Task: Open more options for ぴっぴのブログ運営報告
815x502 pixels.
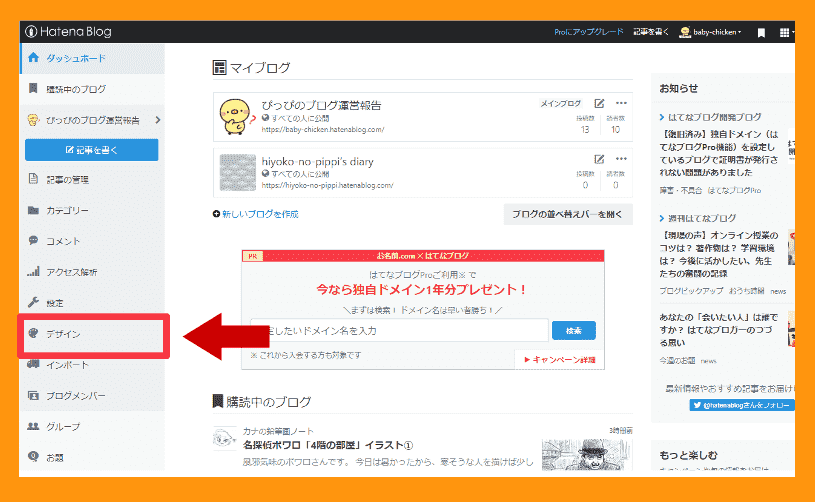Action: pos(621,103)
